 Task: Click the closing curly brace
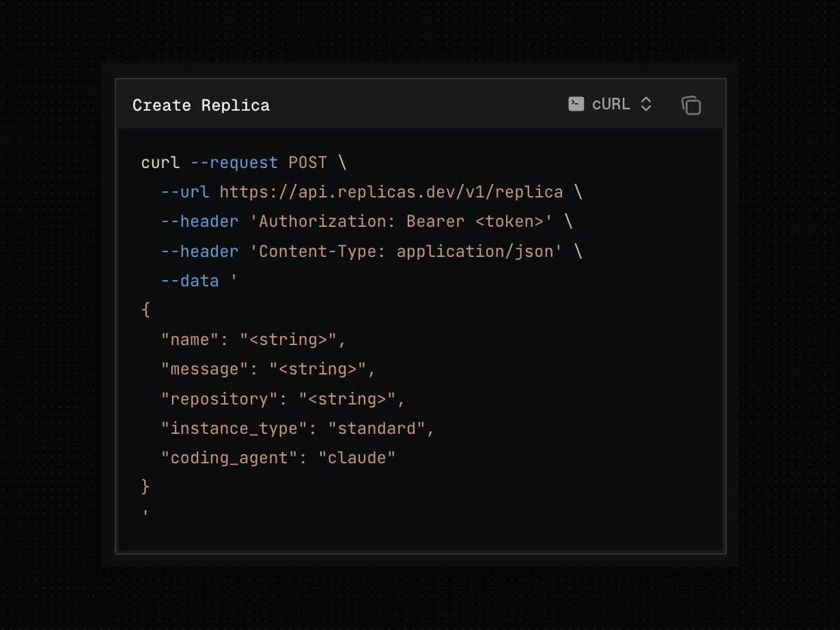146,487
